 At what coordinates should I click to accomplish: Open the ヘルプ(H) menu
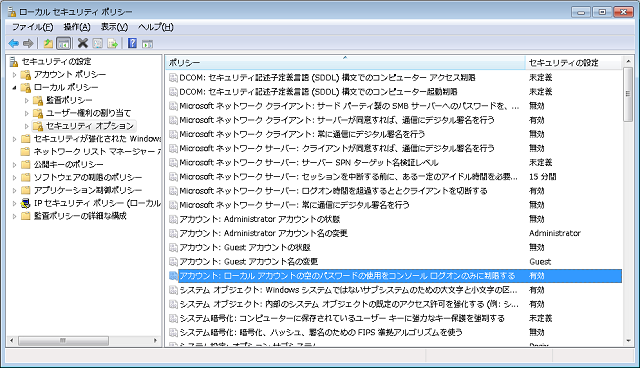click(x=156, y=27)
